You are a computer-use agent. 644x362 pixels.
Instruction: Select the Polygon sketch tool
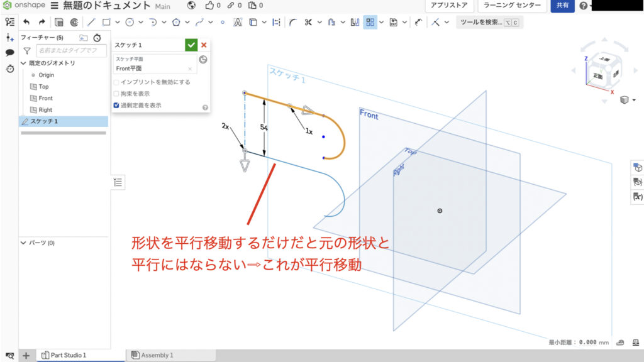[176, 22]
